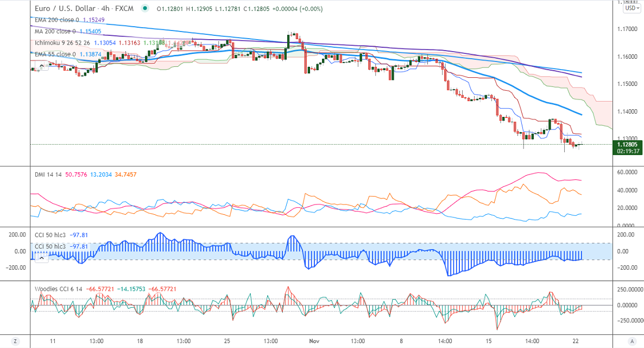Click the 25 date axis label
Screen dimensions: 644x348
(x=227, y=341)
